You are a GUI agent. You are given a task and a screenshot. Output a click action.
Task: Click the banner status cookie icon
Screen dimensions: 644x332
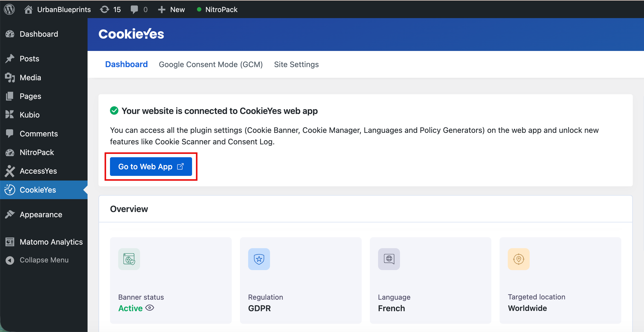tap(129, 259)
